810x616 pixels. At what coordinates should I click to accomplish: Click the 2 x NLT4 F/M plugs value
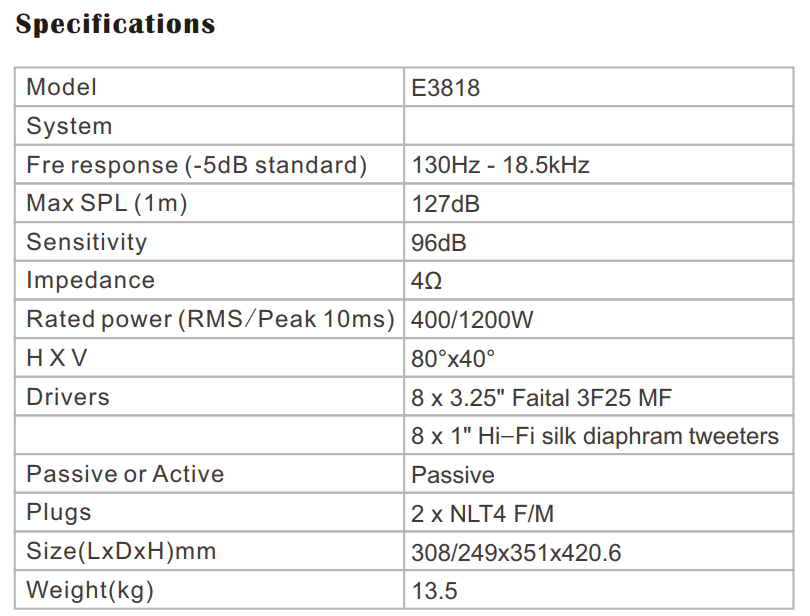pos(482,514)
